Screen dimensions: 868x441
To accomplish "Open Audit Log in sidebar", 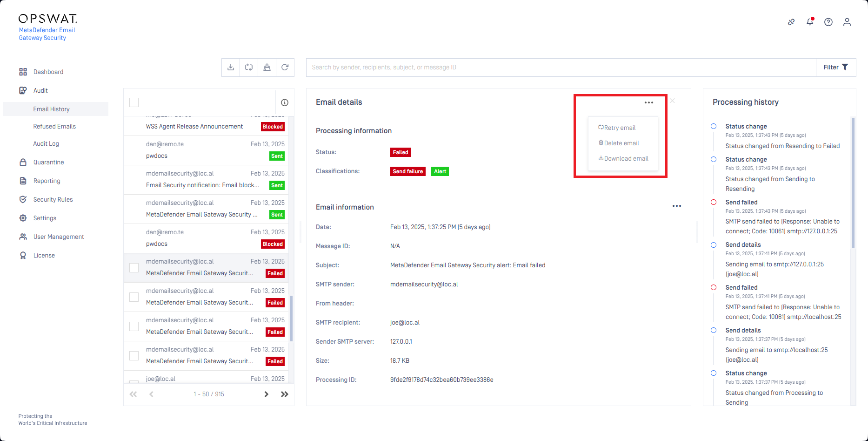I will coord(46,143).
